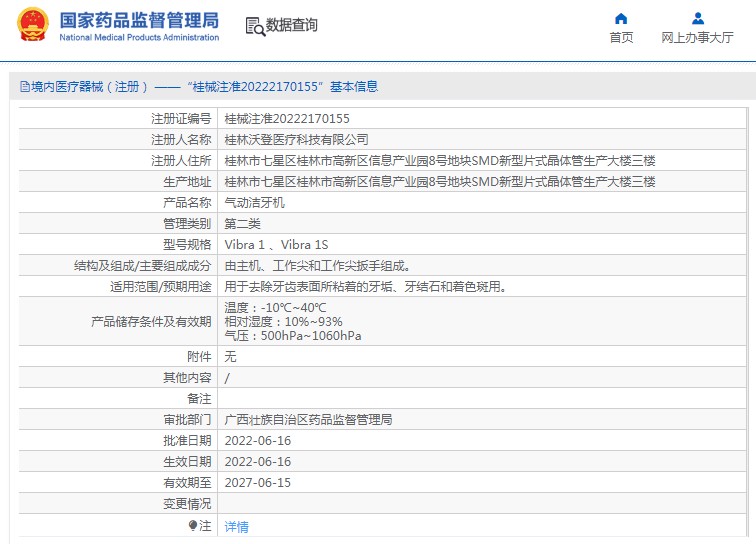Select expiry date 2027-06-15
The height and width of the screenshot is (544, 756).
tap(258, 483)
